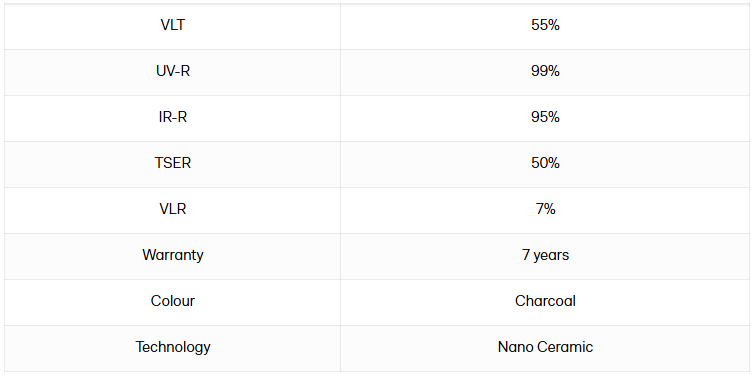
Task: Select the 55% VLT value
Action: click(545, 25)
